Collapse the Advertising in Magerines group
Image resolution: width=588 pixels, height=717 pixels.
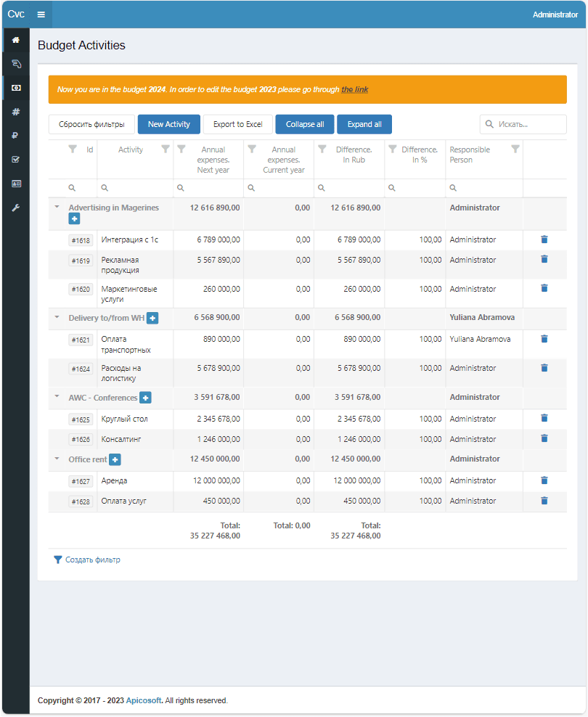coord(57,207)
